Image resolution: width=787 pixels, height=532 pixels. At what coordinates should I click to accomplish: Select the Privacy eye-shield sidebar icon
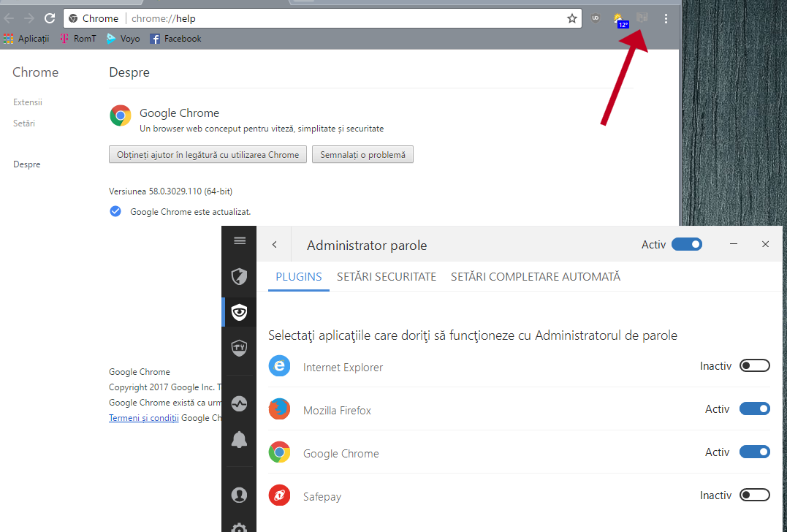(x=239, y=311)
